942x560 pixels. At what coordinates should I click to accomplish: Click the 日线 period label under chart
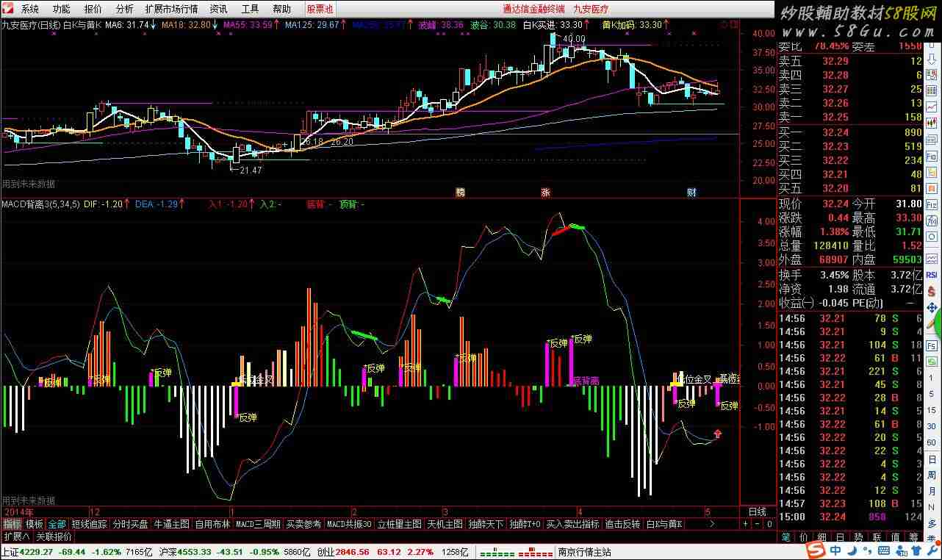(757, 511)
